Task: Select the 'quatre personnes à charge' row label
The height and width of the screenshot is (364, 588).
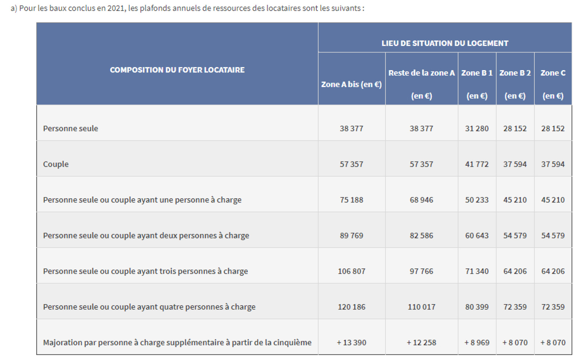Action: pyautogui.click(x=149, y=307)
